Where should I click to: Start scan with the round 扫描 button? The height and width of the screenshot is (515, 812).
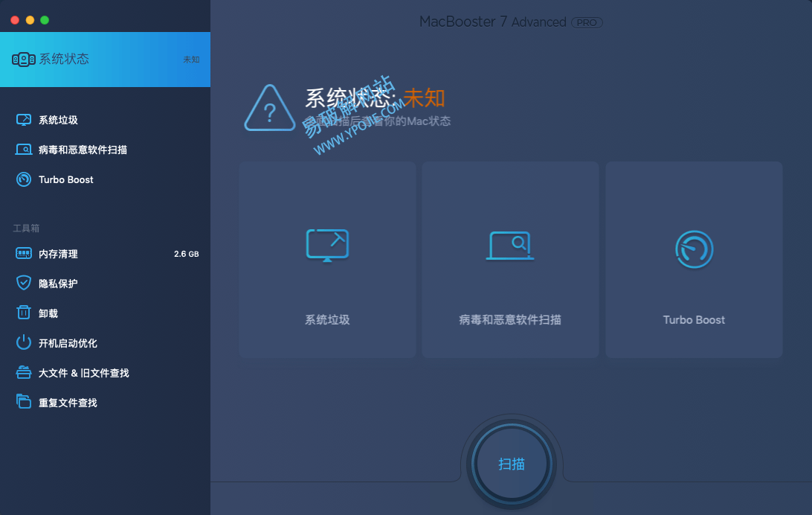coord(512,464)
